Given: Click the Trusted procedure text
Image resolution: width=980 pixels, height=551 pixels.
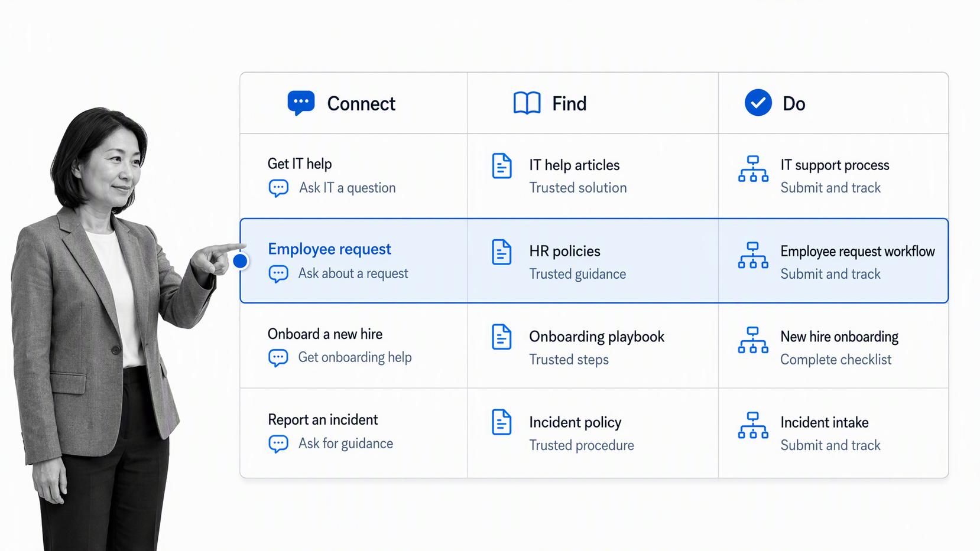Looking at the screenshot, I should [x=582, y=445].
